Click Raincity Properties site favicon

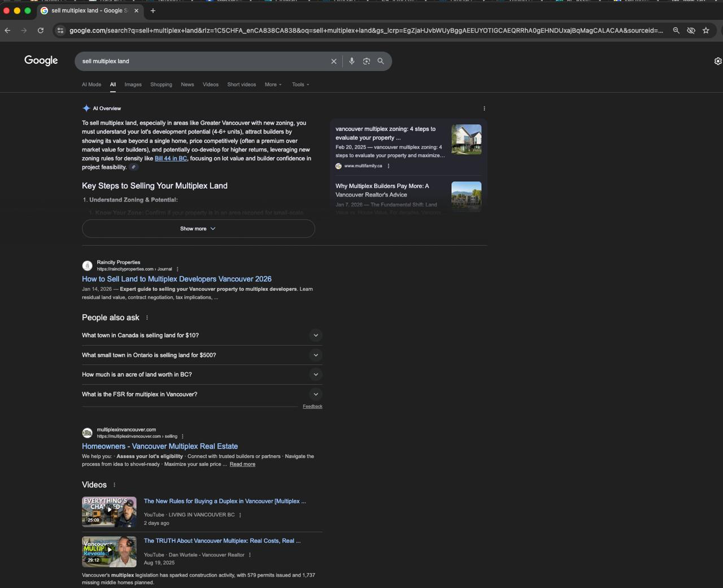coord(87,265)
